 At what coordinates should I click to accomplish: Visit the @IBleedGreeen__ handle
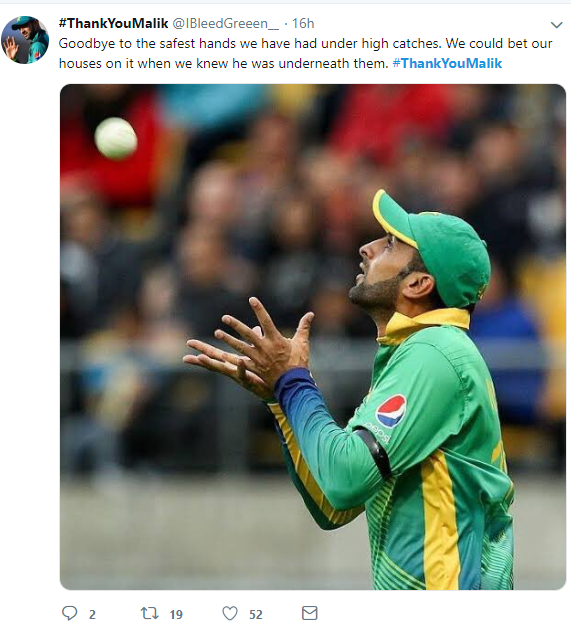[226, 24]
